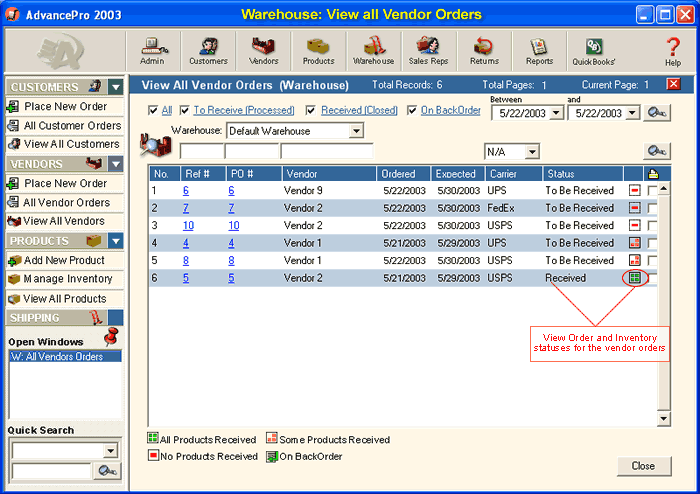The image size is (700, 494).
Task: Toggle On BackOrder checkbox
Action: pos(412,110)
